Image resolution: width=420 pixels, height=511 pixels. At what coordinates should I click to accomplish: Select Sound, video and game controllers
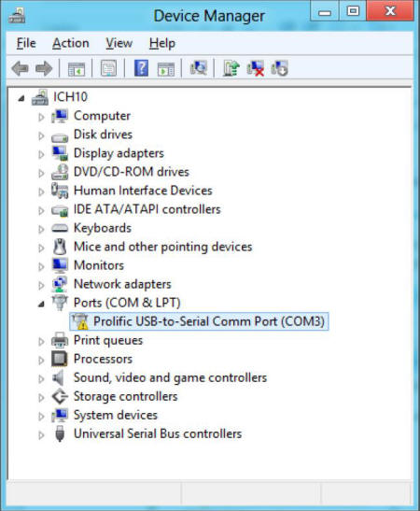pos(170,377)
